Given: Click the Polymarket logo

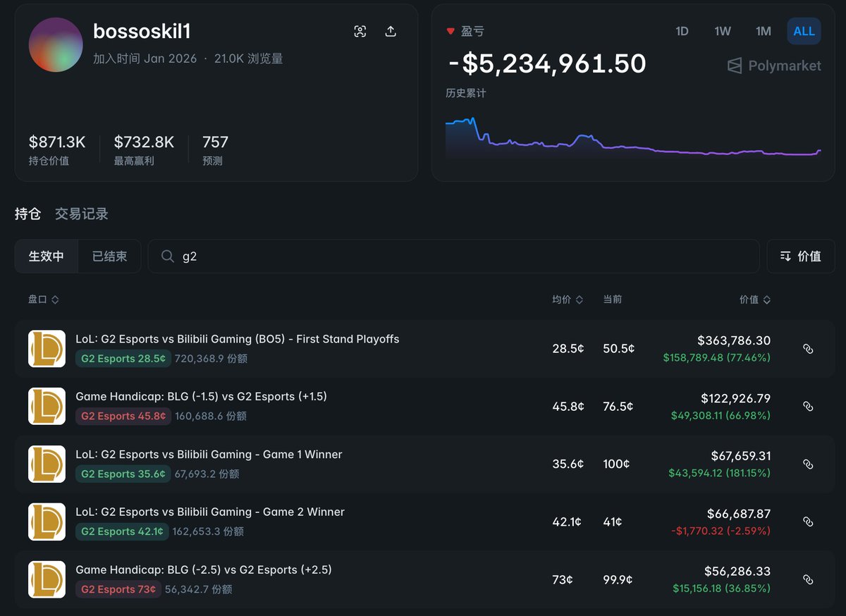Looking at the screenshot, I should click(x=774, y=66).
